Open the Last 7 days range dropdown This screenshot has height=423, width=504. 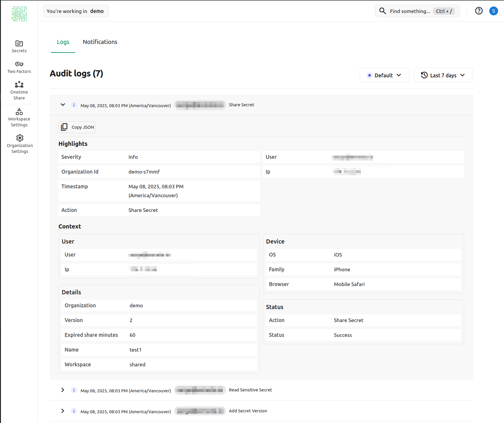point(443,75)
